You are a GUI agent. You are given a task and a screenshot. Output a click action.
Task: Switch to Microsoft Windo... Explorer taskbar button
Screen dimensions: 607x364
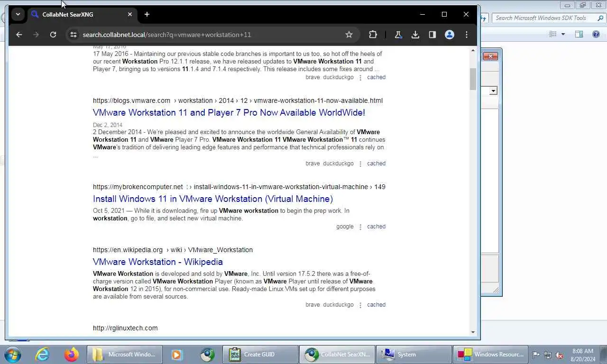coord(125,355)
